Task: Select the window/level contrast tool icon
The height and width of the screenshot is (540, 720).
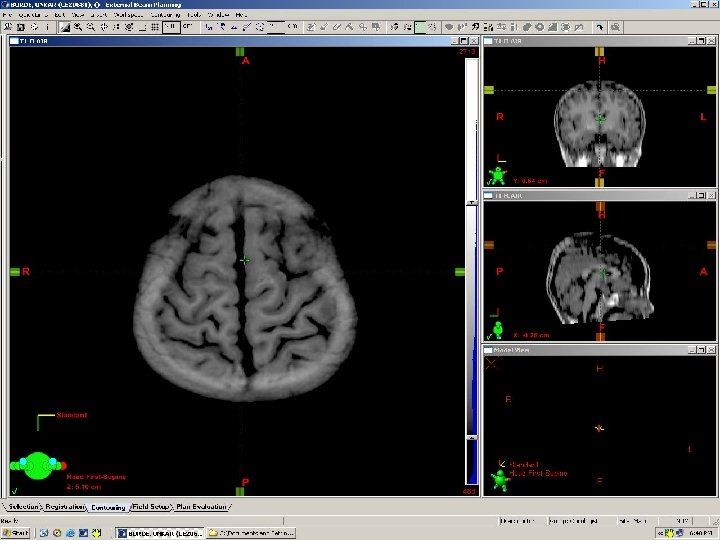Action: pos(65,27)
